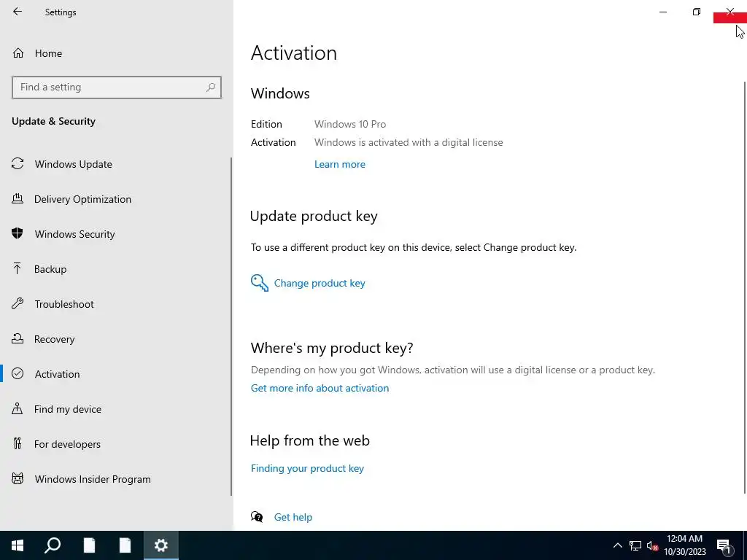
Task: Click the Troubleshoot wrench icon
Action: coord(18,303)
